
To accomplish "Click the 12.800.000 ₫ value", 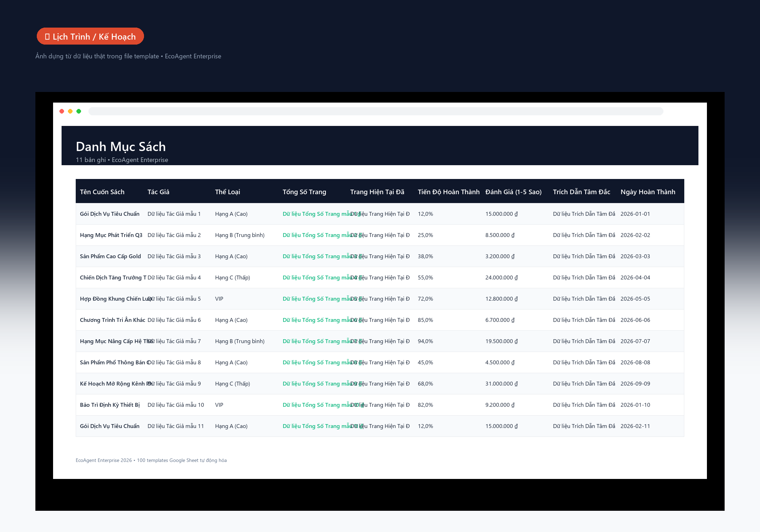I will tap(501, 299).
